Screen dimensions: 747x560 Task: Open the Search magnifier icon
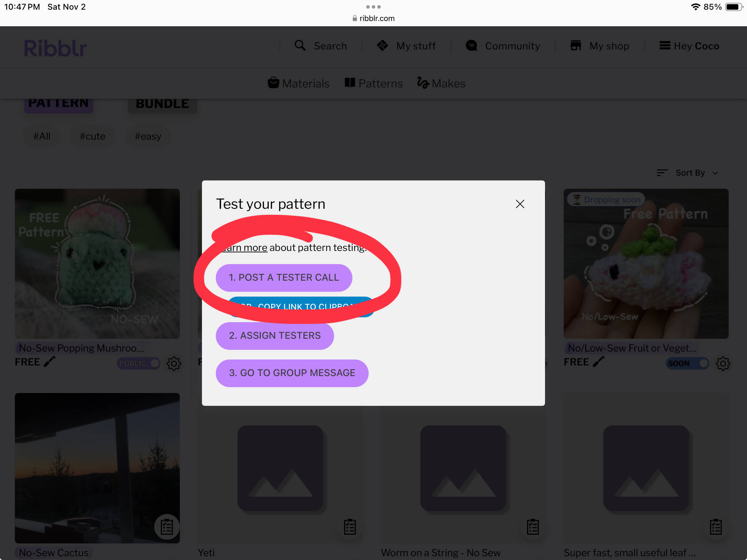300,46
